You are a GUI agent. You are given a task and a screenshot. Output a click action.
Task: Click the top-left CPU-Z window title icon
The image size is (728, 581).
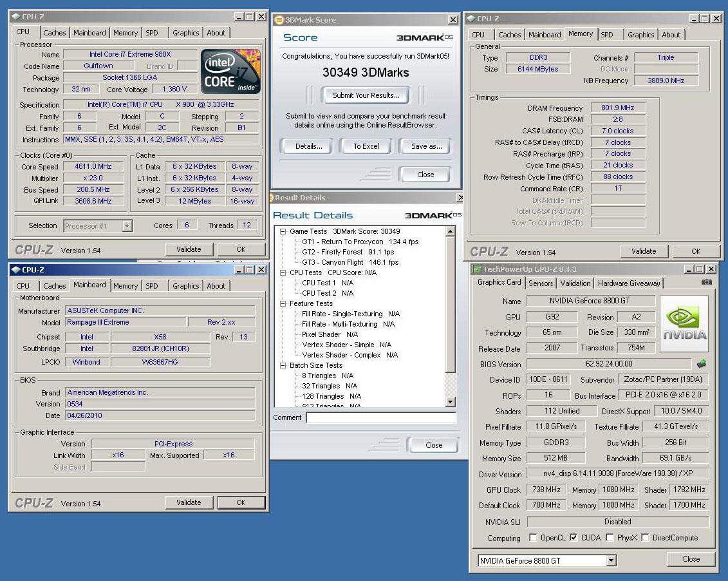point(15,17)
